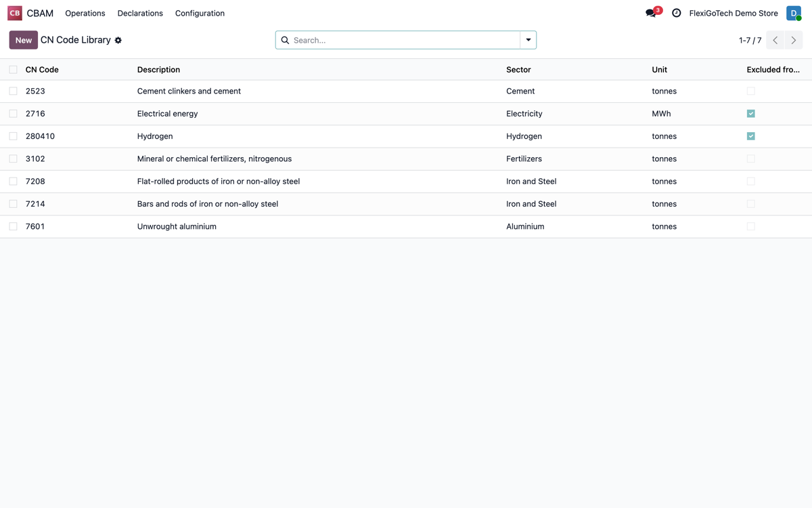This screenshot has width=812, height=508.
Task: Toggle the search filter options dropdown
Action: pos(528,40)
